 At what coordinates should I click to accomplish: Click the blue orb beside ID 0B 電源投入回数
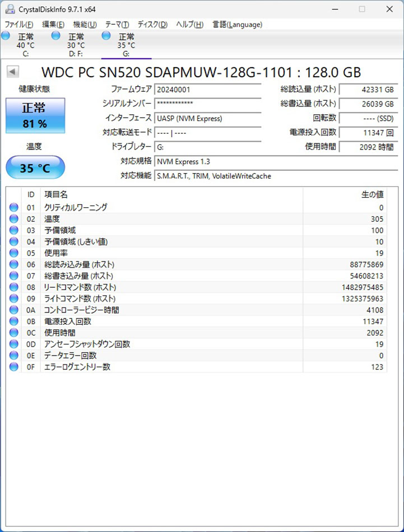13,321
